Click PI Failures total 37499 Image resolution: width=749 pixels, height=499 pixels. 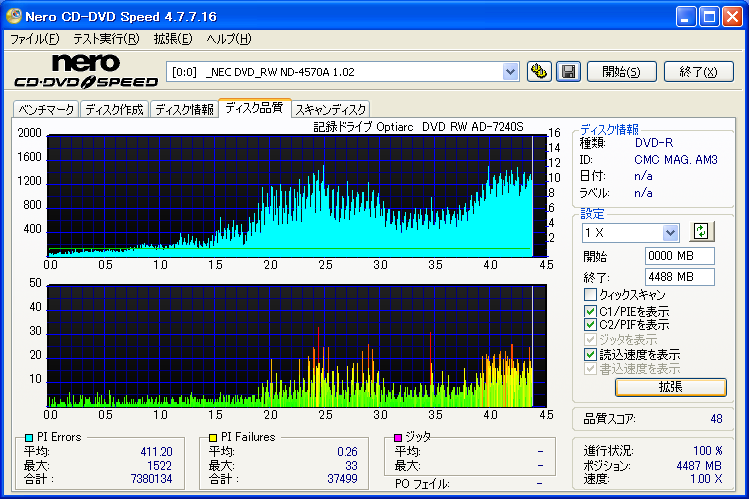(x=342, y=478)
